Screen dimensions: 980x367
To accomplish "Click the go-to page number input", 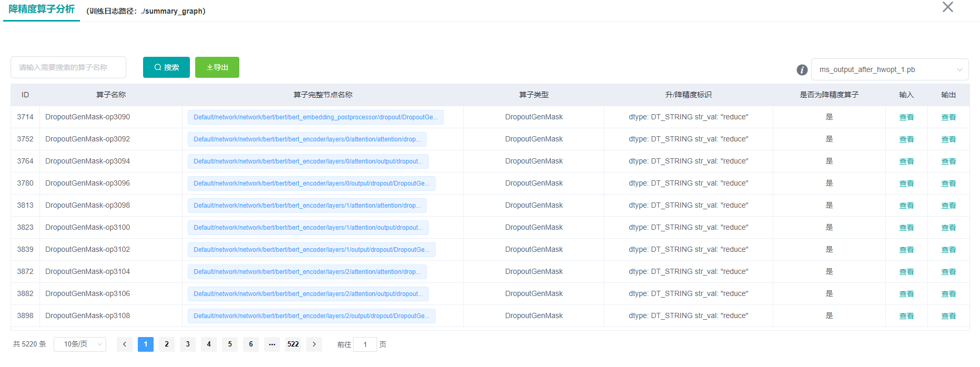I will click(x=365, y=344).
